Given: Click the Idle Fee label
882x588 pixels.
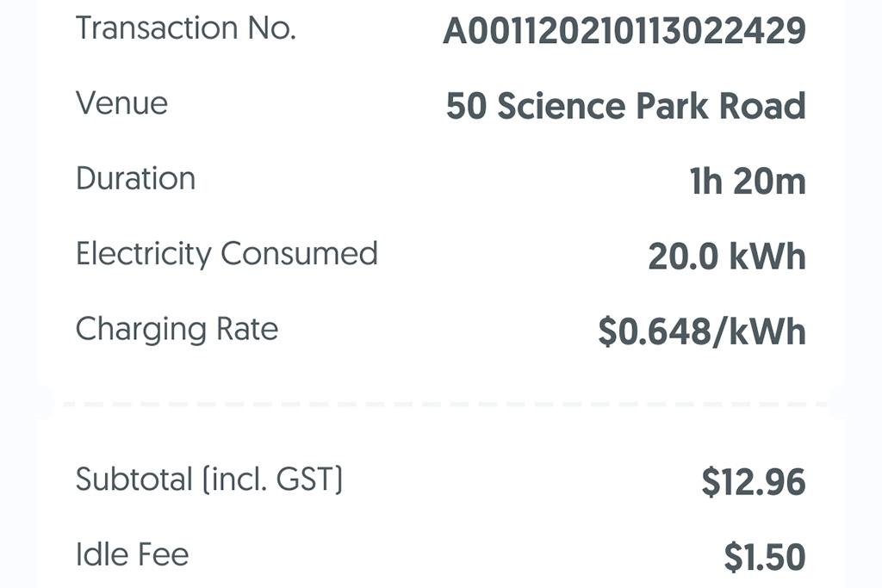Looking at the screenshot, I should point(132,554).
